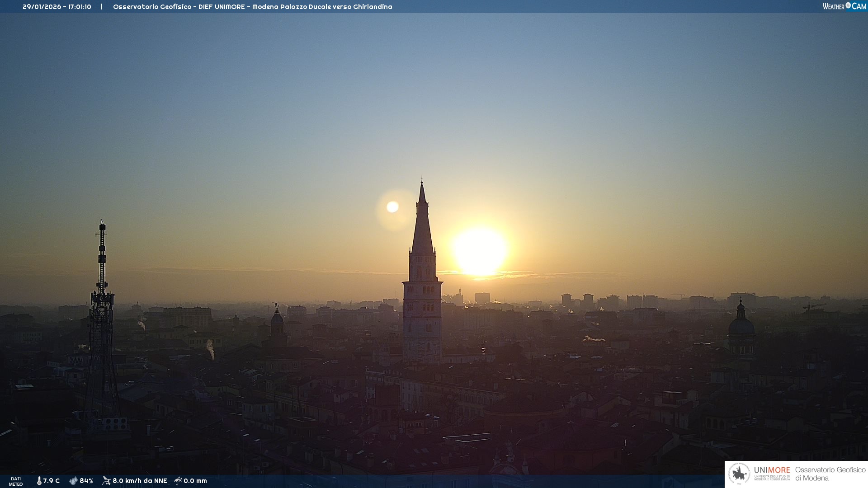The image size is (868, 488).
Task: Click the camera lens icon in WeatherCam logo
Action: pos(848,5)
